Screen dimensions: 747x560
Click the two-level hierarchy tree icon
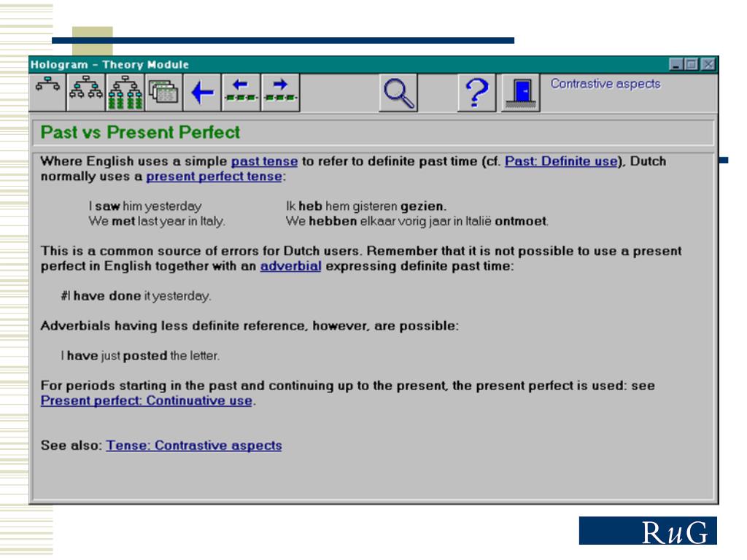[86, 93]
